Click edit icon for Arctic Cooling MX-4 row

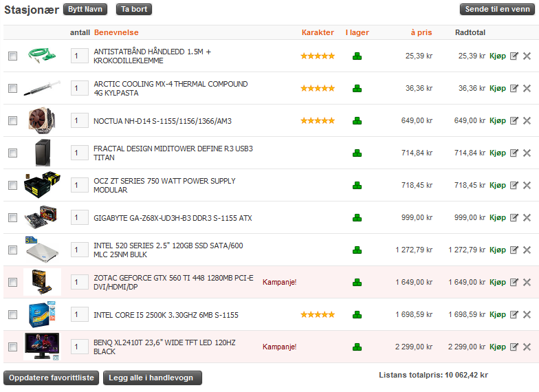click(514, 88)
